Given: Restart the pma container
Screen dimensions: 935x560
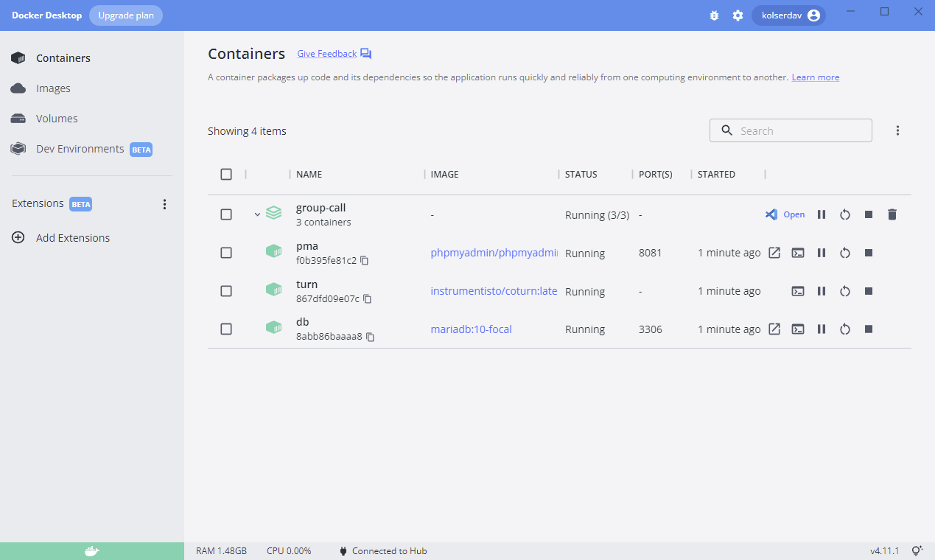Looking at the screenshot, I should [845, 253].
